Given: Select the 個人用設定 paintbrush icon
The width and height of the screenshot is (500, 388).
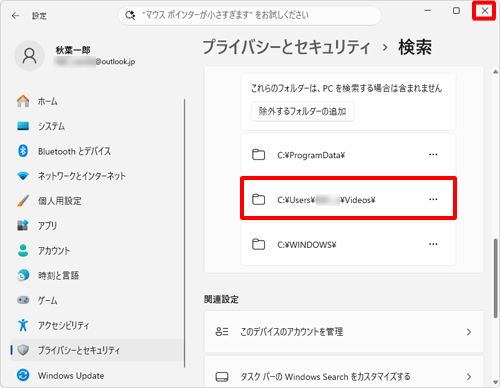Looking at the screenshot, I should (x=23, y=201).
